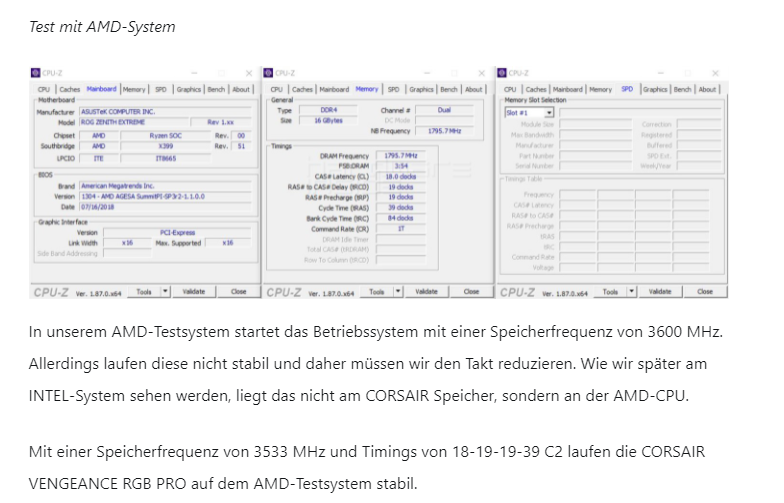Image resolution: width=784 pixels, height=503 pixels.
Task: Click the Ryzen SOC chipset value
Action: click(x=166, y=136)
